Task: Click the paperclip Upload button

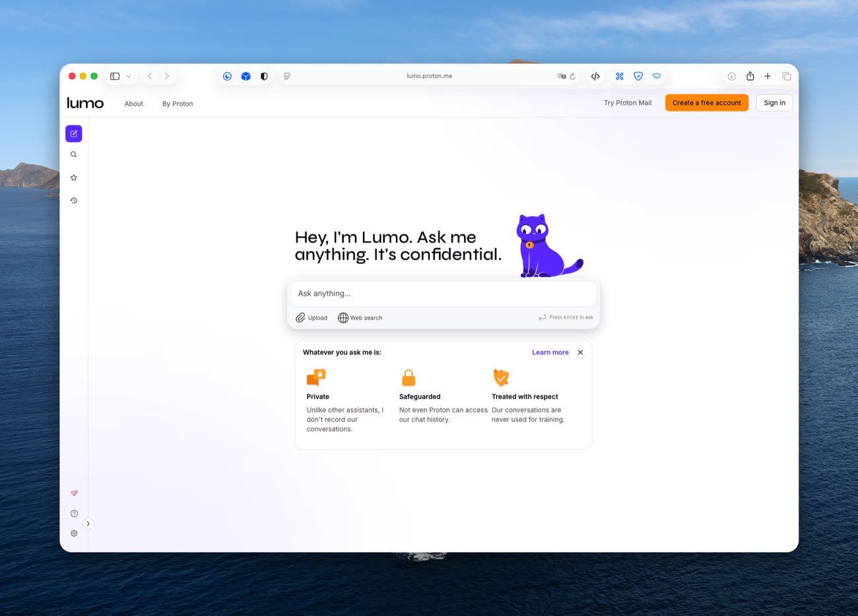Action: pos(312,318)
